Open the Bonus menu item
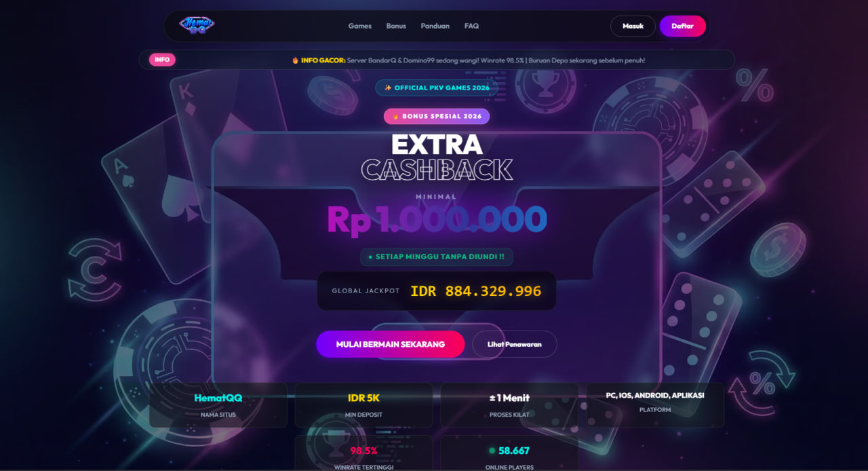This screenshot has width=868, height=471. point(396,26)
